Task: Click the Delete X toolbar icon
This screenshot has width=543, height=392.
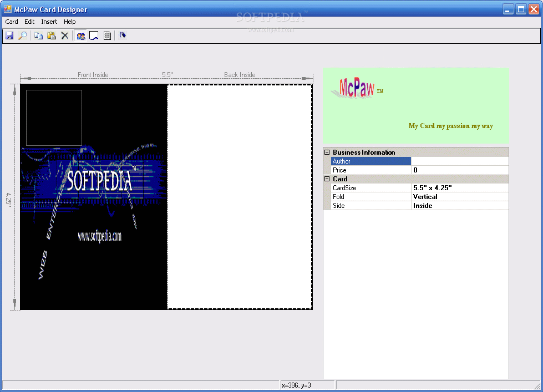Action: click(x=65, y=35)
